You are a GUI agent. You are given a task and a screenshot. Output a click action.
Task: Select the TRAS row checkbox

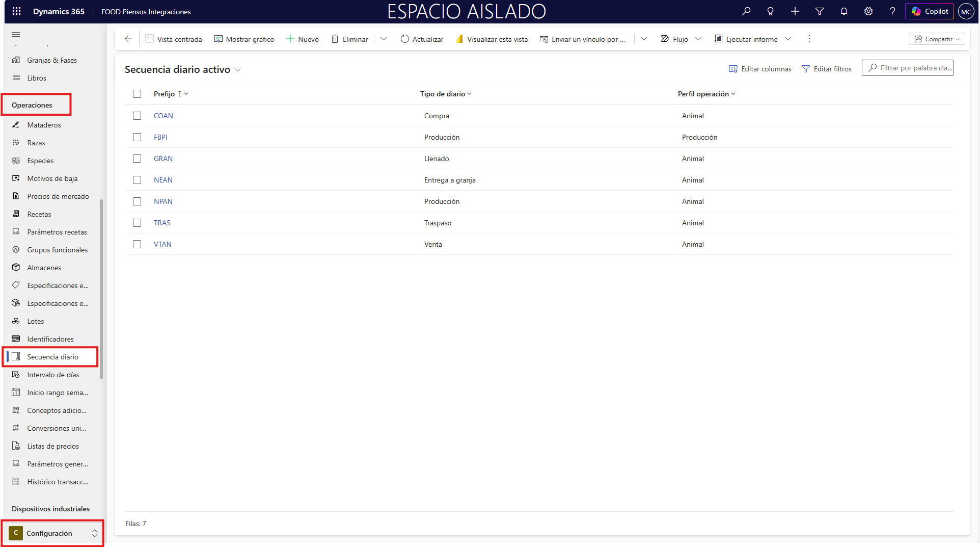pyautogui.click(x=137, y=223)
